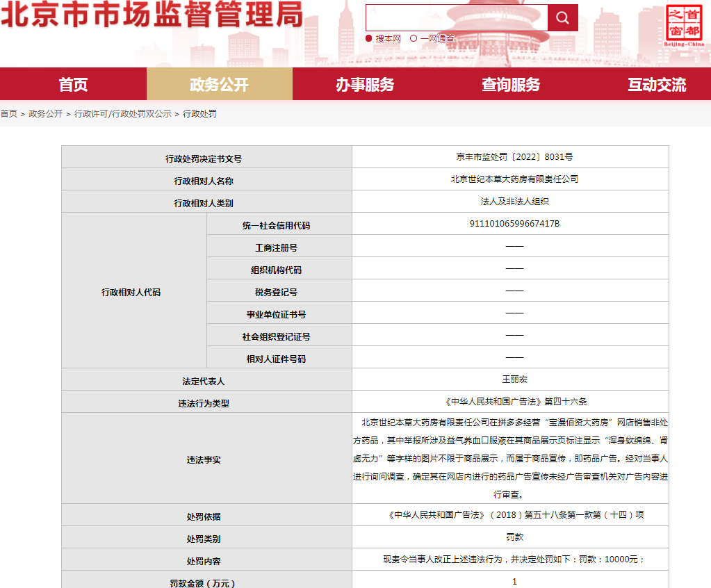Click the magnifier search button
Viewport: 711px width, 588px height.
coord(562,18)
